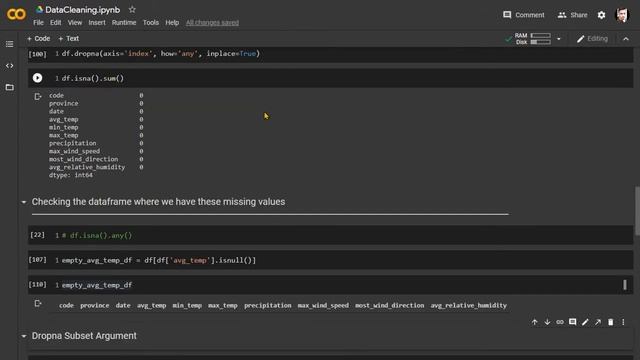Click the avg_relative_humidity column header
The width and height of the screenshot is (640, 360).
point(469,305)
